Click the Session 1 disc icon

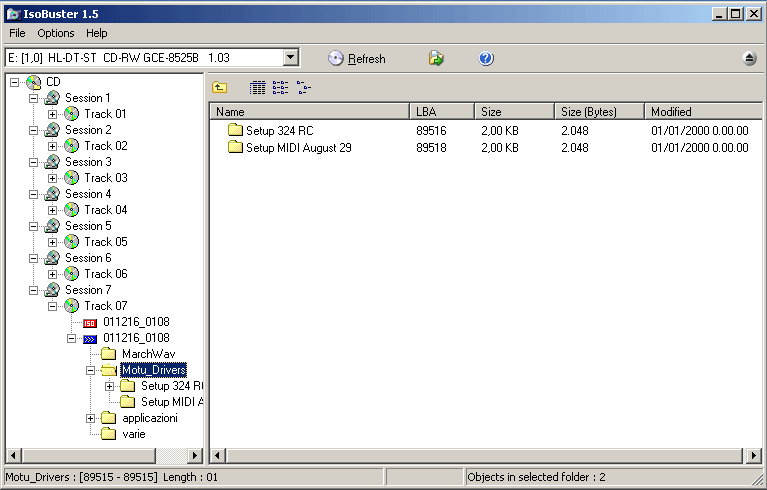click(52, 98)
